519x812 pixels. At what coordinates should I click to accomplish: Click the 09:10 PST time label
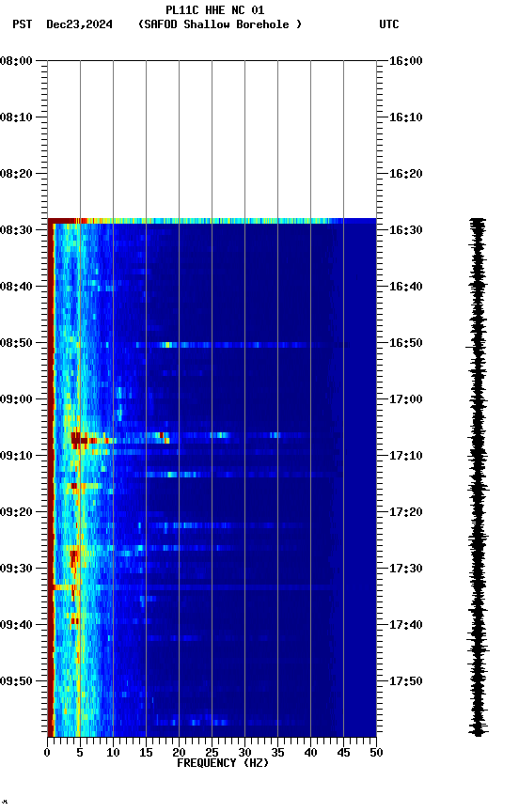click(16, 456)
